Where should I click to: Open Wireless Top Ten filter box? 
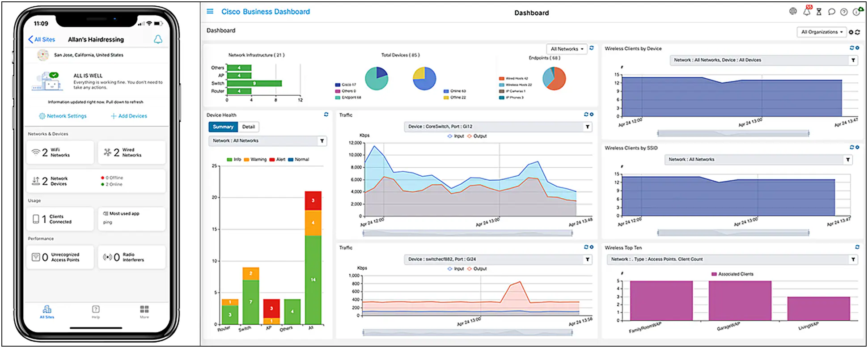pyautogui.click(x=732, y=259)
